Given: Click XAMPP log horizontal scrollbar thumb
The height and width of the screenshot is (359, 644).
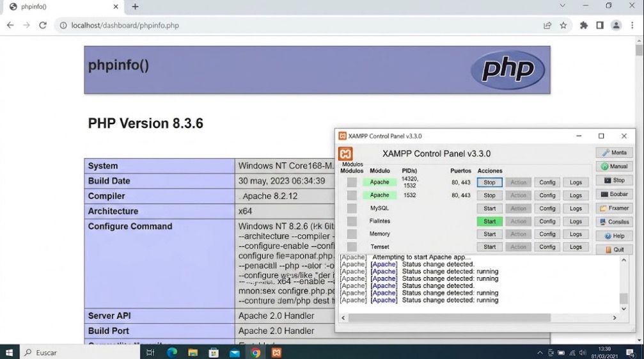Looking at the screenshot, I should (450, 317).
